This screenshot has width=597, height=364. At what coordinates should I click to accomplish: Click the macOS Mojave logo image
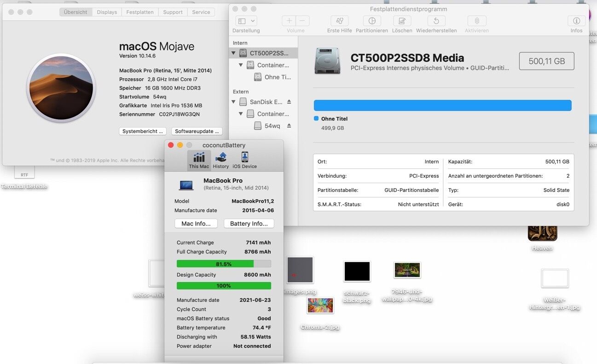[x=61, y=87]
